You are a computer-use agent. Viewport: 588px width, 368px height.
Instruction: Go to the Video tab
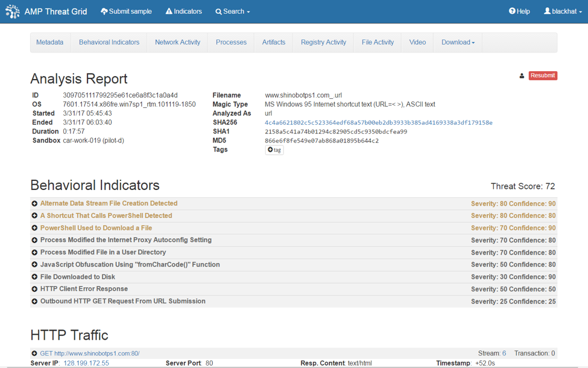coord(417,42)
